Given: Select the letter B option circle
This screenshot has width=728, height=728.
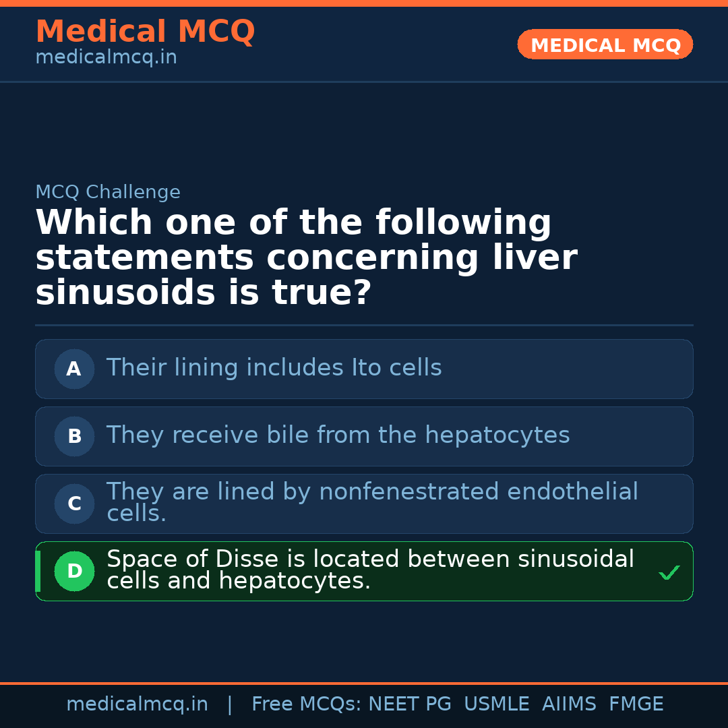Looking at the screenshot, I should click(74, 436).
